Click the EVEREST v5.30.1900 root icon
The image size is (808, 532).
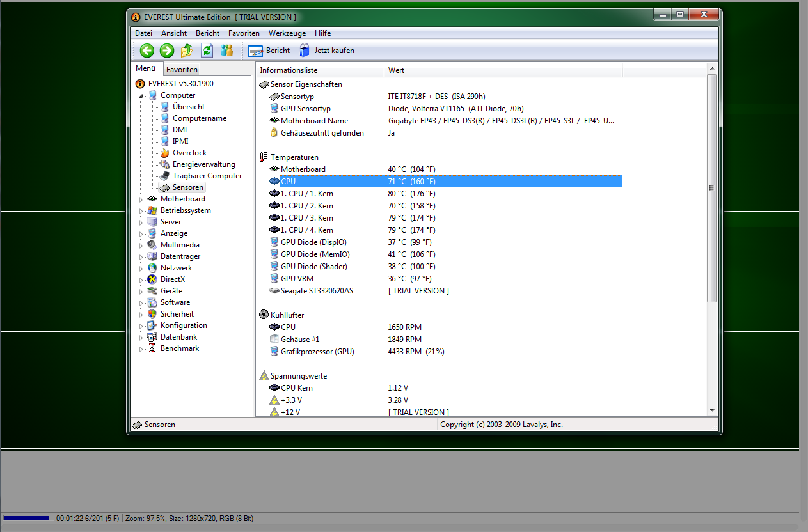click(x=140, y=84)
